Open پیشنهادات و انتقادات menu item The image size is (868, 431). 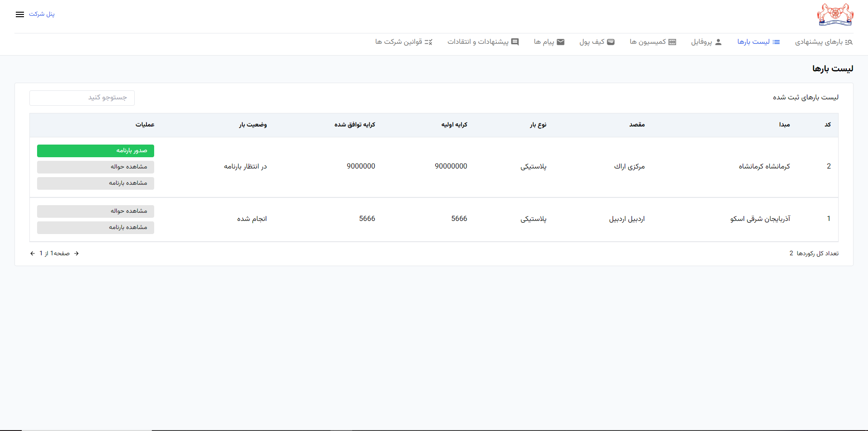click(x=483, y=42)
